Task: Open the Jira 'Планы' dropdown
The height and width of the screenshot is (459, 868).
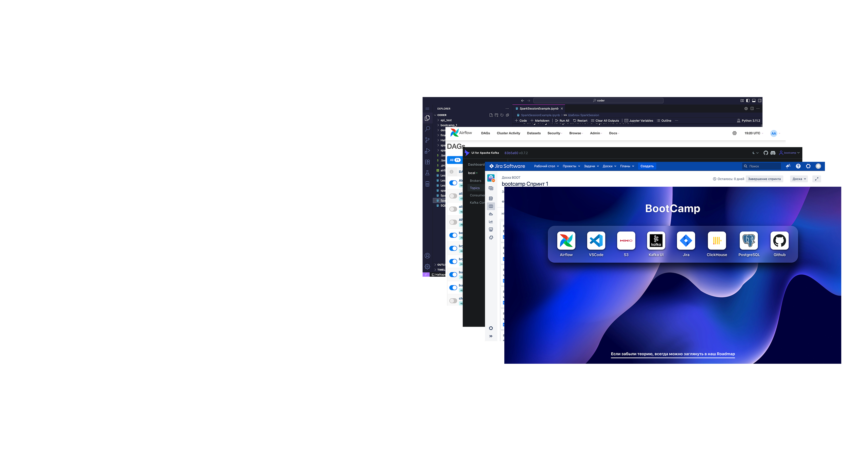Action: [627, 166]
